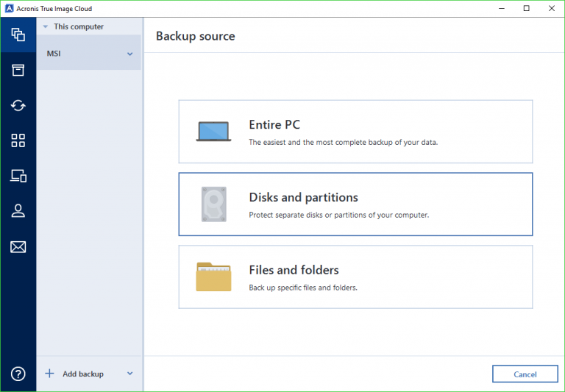Open the Sync section icon
This screenshot has width=565, height=392.
coord(18,105)
